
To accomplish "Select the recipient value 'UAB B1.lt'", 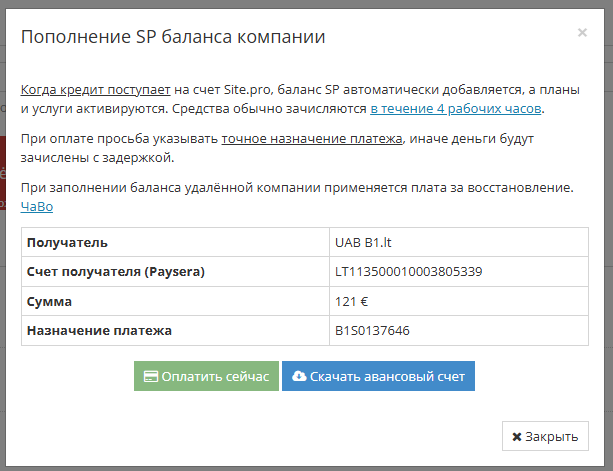I will pos(364,242).
